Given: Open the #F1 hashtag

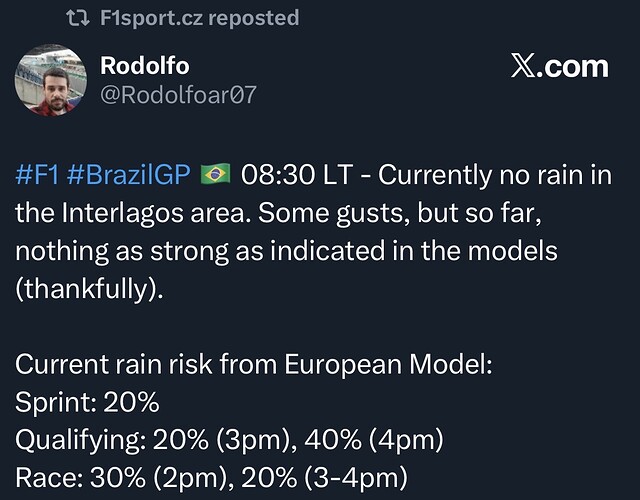Looking at the screenshot, I should coord(37,174).
